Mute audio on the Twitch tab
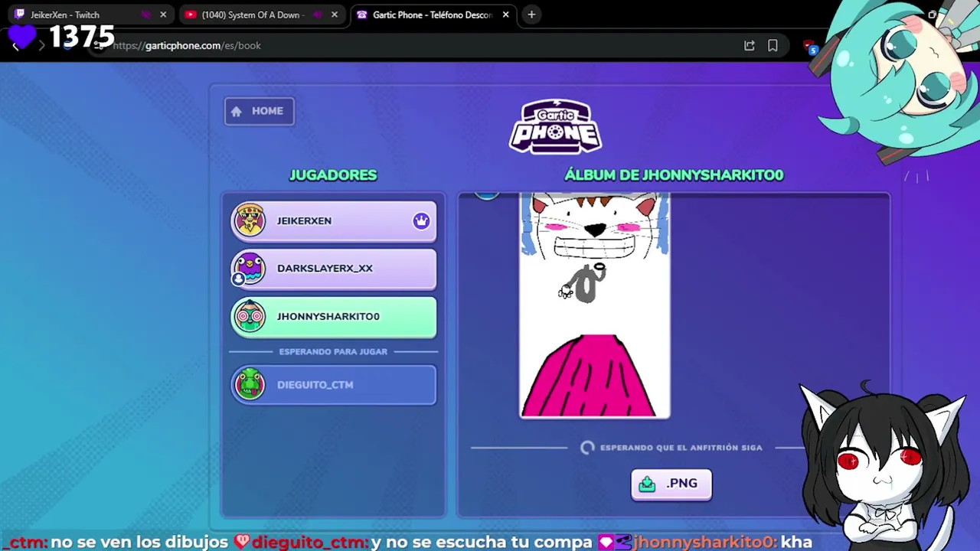This screenshot has width=980, height=551. (145, 15)
